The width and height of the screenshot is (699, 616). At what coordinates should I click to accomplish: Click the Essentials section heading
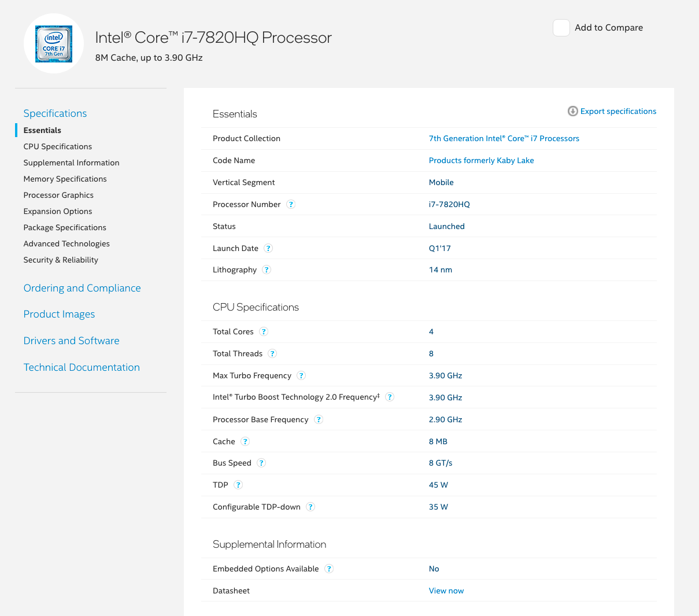pos(235,114)
